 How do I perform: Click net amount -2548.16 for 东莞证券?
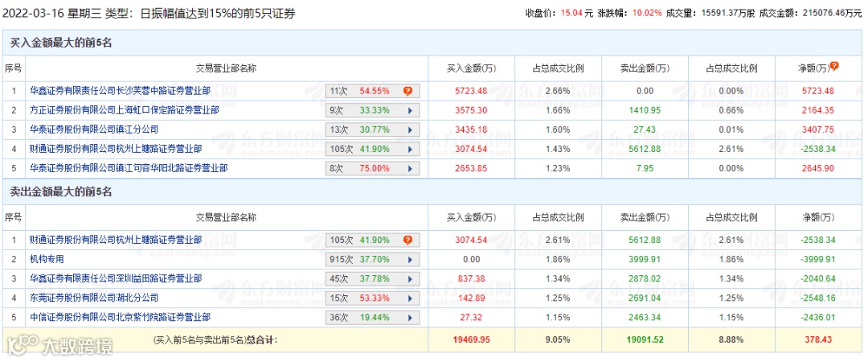click(817, 298)
